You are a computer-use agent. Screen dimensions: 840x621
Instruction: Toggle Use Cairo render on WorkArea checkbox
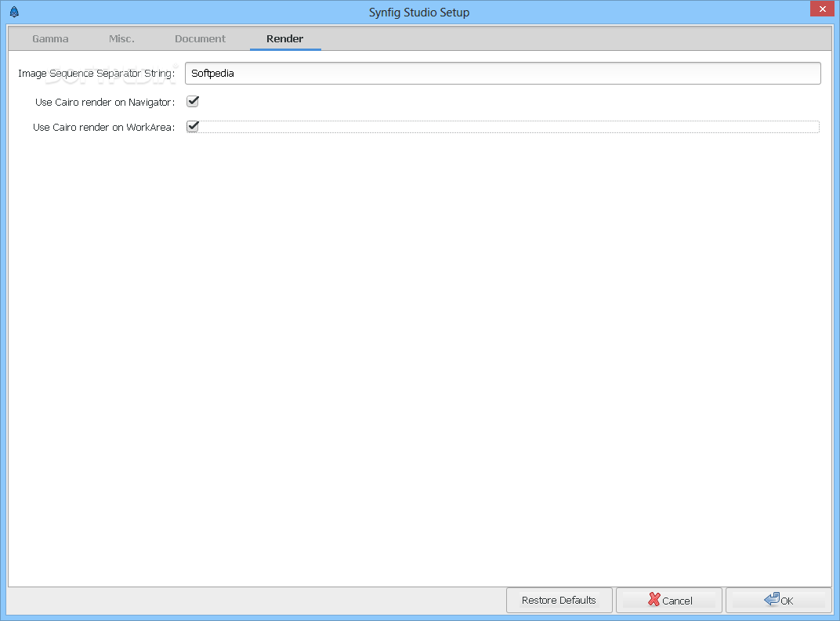click(193, 126)
